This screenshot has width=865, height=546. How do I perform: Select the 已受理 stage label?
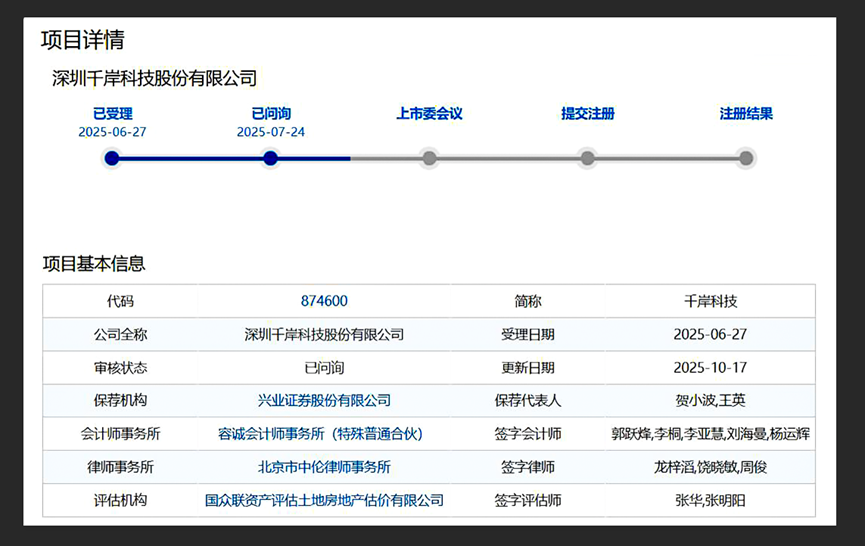click(x=113, y=114)
